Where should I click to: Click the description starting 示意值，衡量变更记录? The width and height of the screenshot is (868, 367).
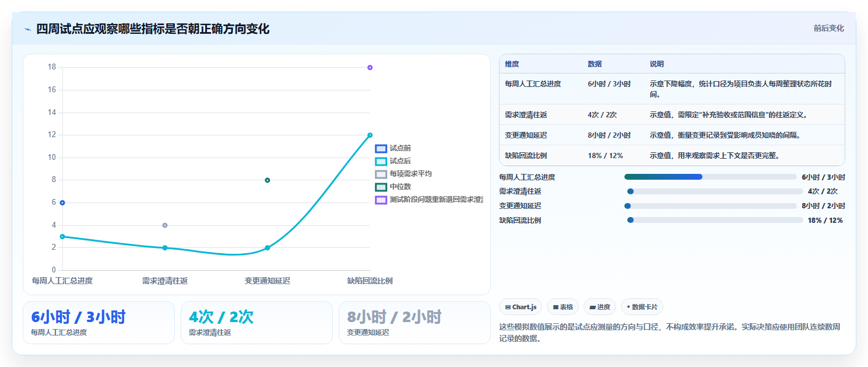(x=725, y=135)
